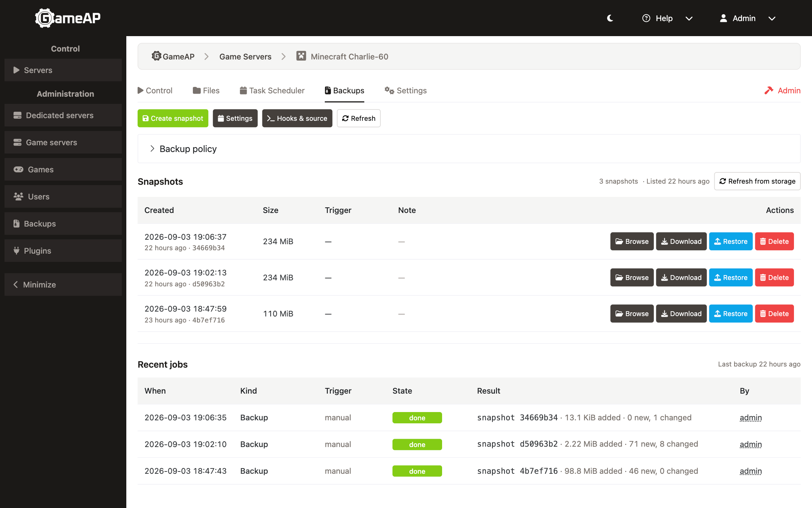Click the Created column header
Screen dimensions: 812x508
[159, 210]
